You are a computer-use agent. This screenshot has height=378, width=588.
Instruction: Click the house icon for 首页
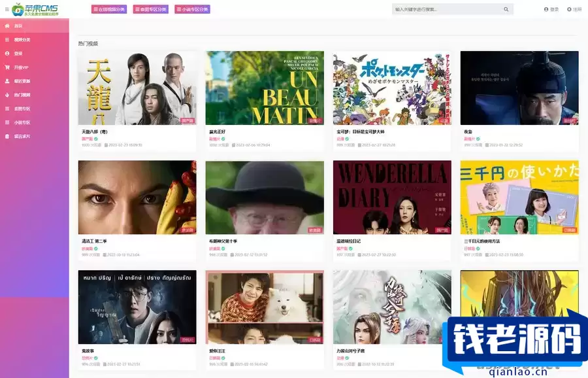pos(7,26)
